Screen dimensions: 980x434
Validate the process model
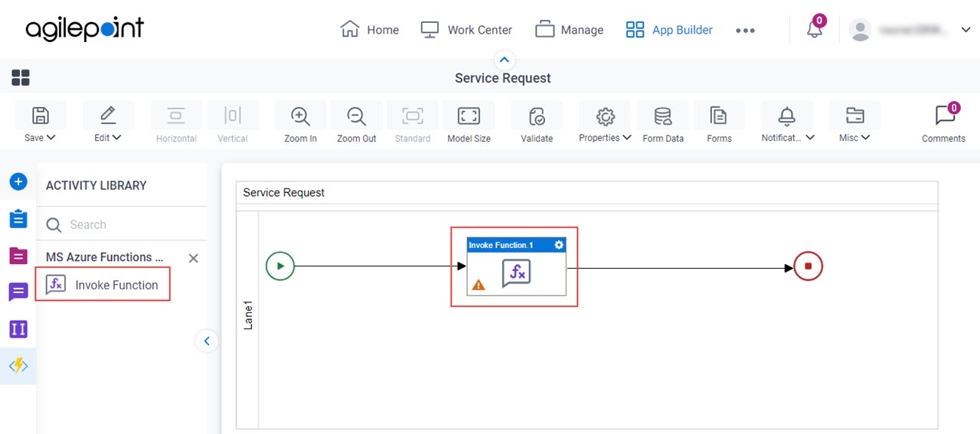[537, 122]
